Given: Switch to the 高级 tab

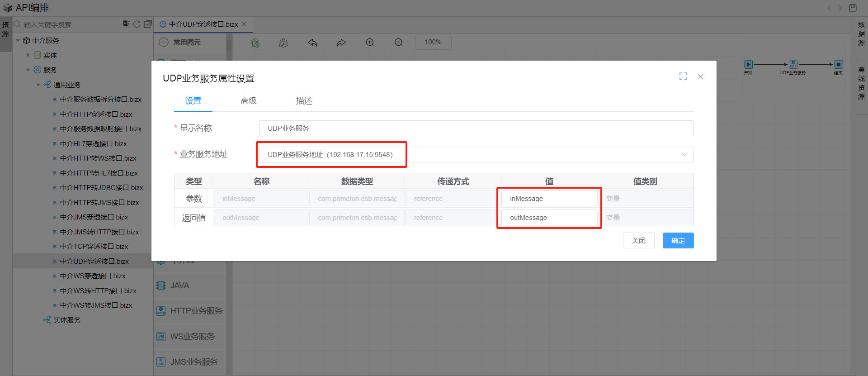Looking at the screenshot, I should pos(249,101).
